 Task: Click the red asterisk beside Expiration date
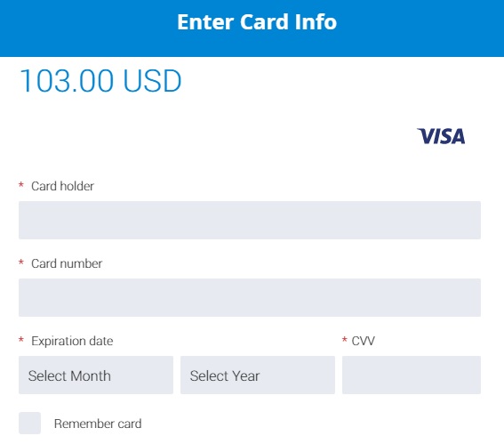[x=21, y=340]
